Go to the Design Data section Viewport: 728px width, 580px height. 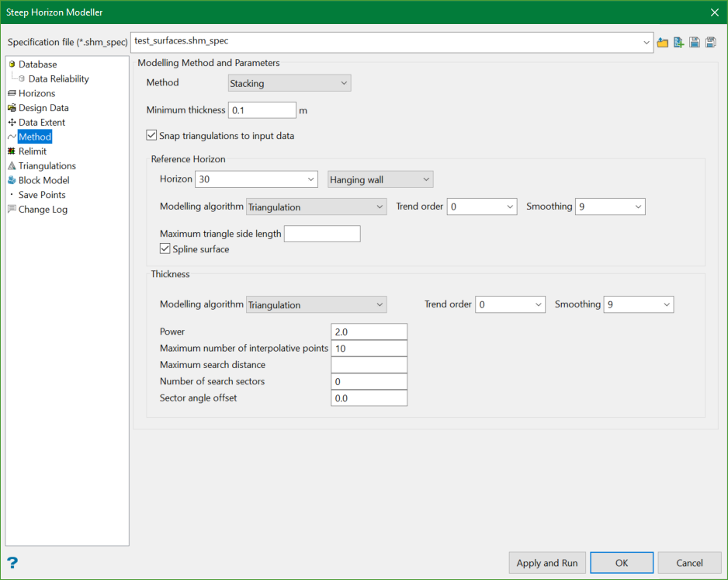point(43,108)
